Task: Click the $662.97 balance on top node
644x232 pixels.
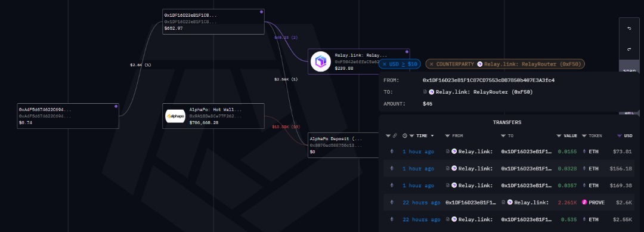Action: (x=174, y=29)
